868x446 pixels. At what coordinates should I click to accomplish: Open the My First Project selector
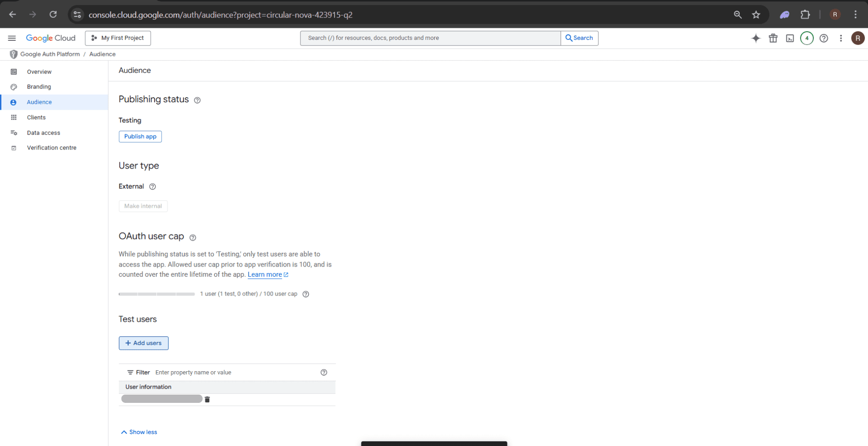point(118,38)
